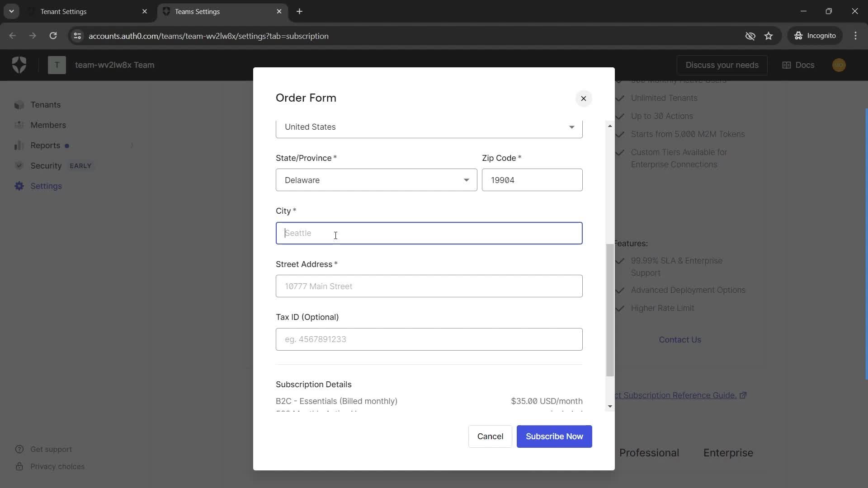Open Reports in the sidebar
This screenshot has height=488, width=868.
click(x=45, y=145)
